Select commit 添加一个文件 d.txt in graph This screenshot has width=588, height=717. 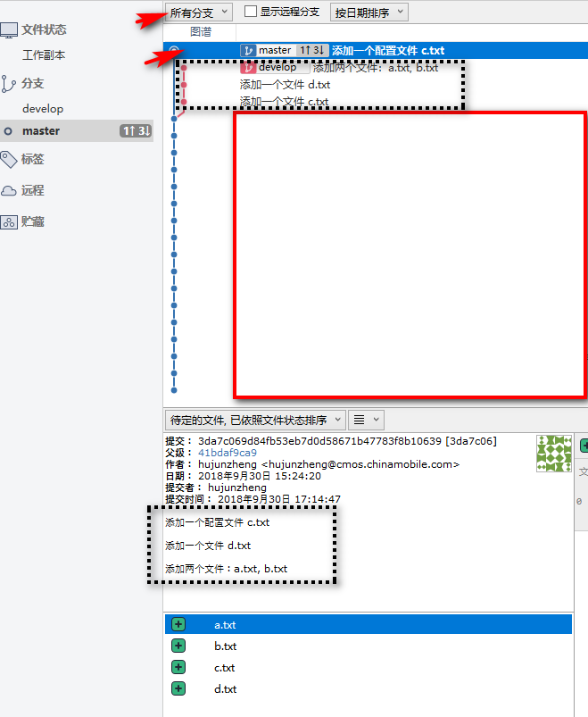tap(285, 85)
